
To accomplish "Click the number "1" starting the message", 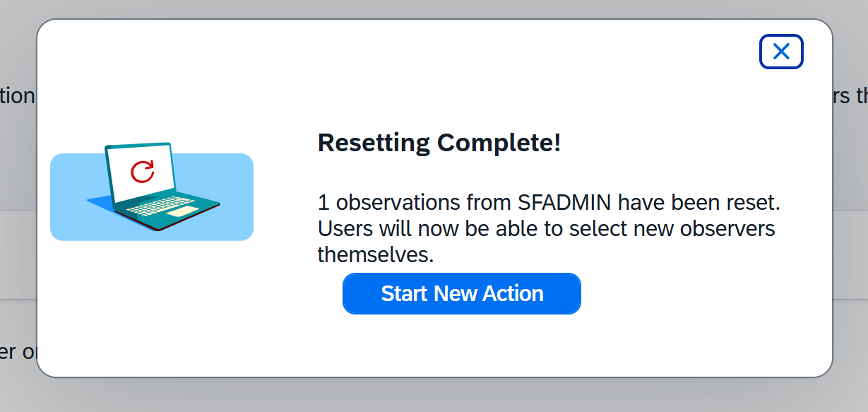I will 323,203.
